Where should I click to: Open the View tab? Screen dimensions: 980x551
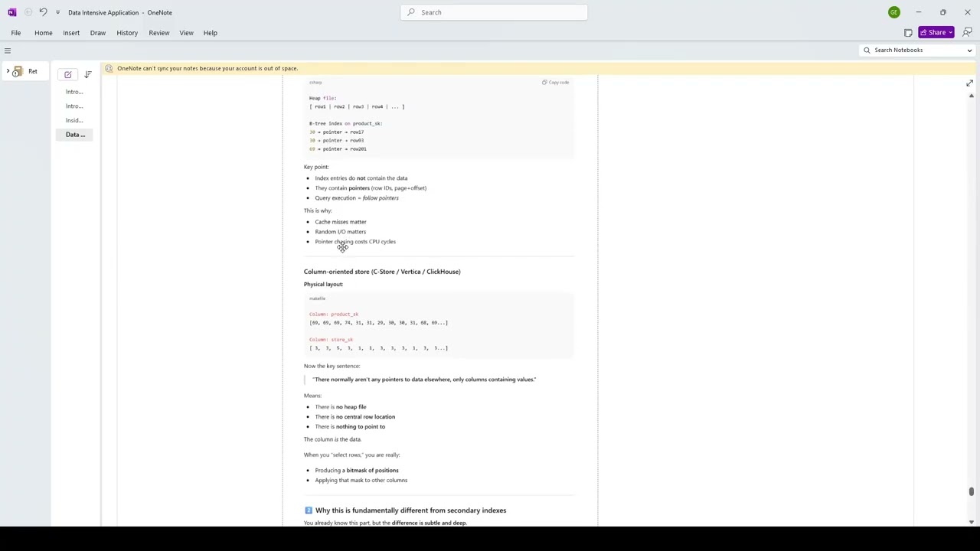point(186,33)
